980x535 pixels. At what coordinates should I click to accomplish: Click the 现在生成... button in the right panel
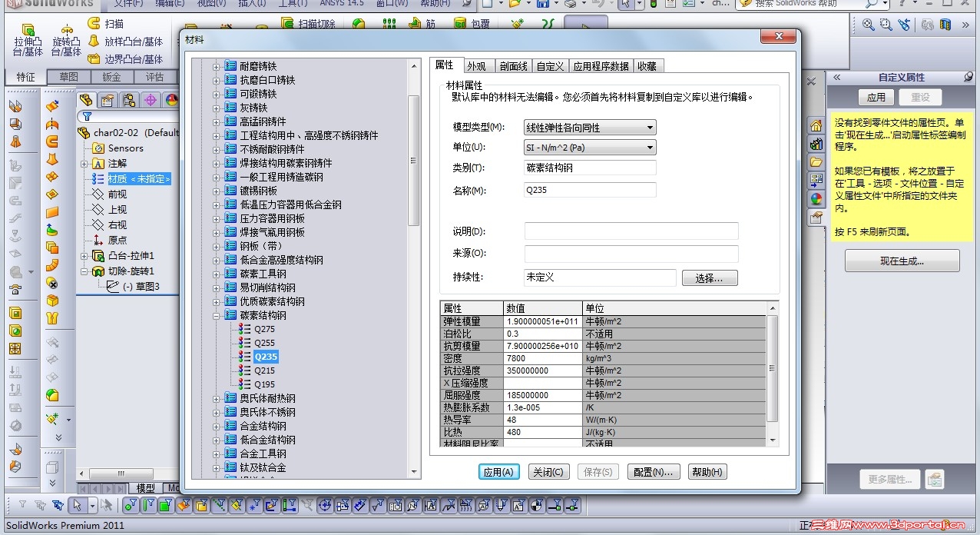pos(901,260)
